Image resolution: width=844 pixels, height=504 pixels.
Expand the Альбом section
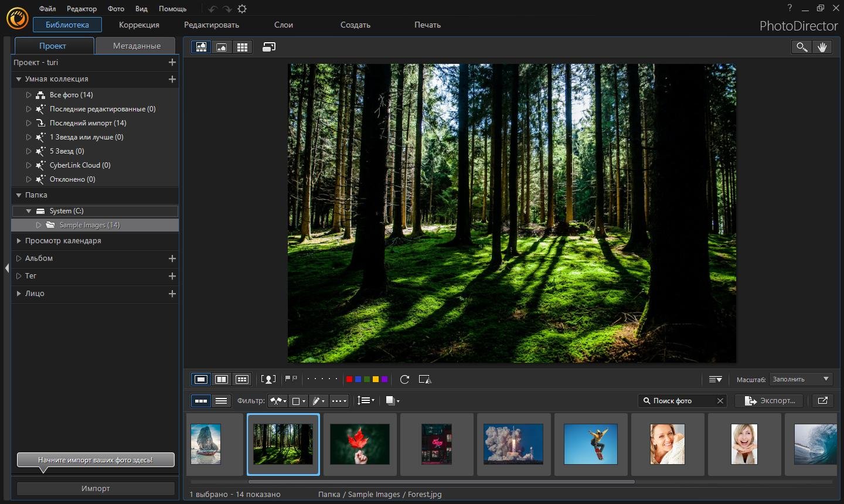19,258
